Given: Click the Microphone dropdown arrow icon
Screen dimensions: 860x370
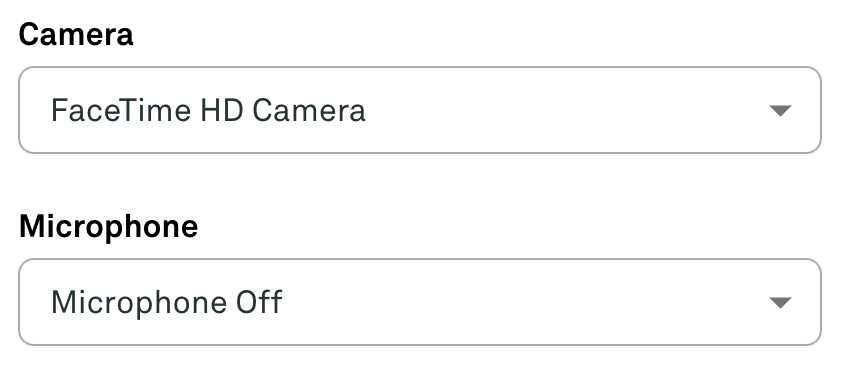Looking at the screenshot, I should click(780, 303).
